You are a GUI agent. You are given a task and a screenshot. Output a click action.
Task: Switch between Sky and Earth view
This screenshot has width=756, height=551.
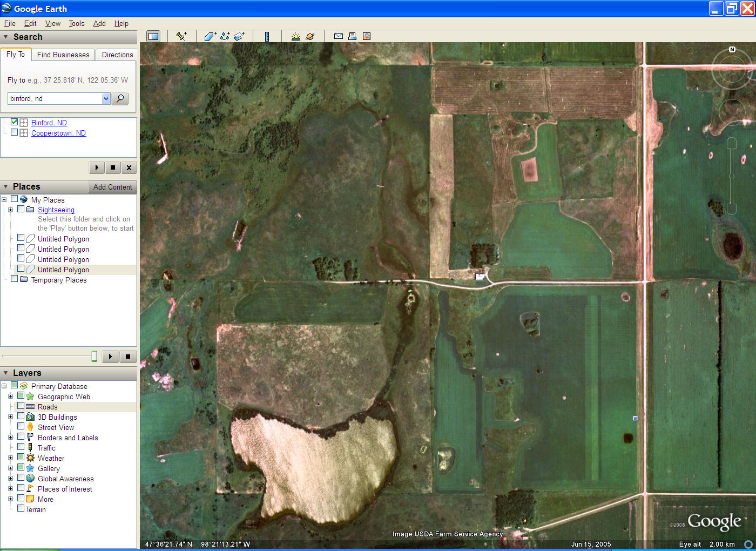310,36
